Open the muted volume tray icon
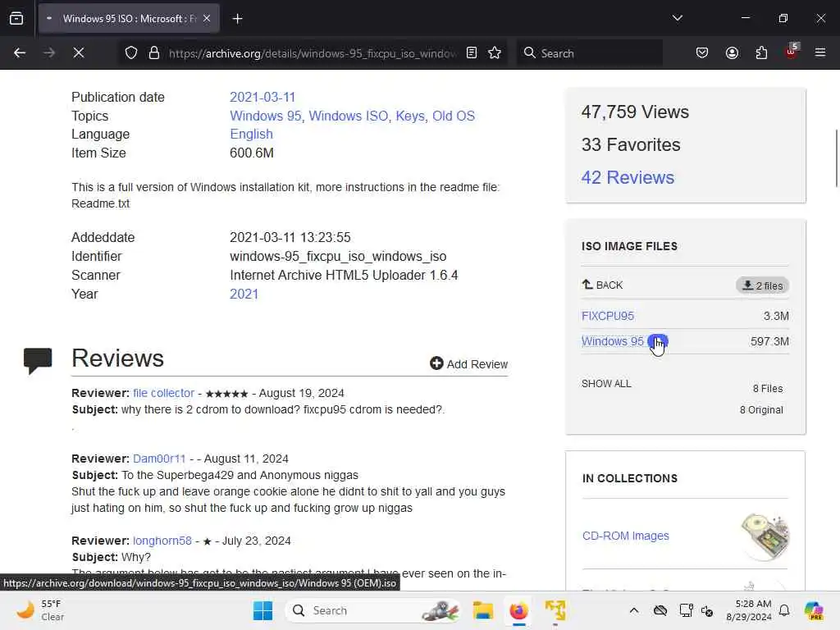The width and height of the screenshot is (840, 630). [707, 610]
